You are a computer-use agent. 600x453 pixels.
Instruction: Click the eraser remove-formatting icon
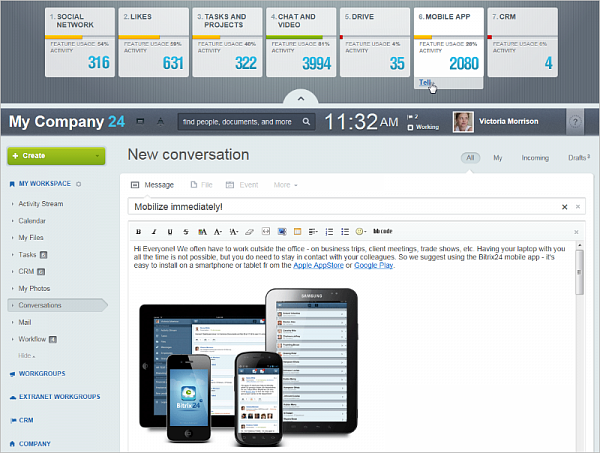pyautogui.click(x=249, y=231)
